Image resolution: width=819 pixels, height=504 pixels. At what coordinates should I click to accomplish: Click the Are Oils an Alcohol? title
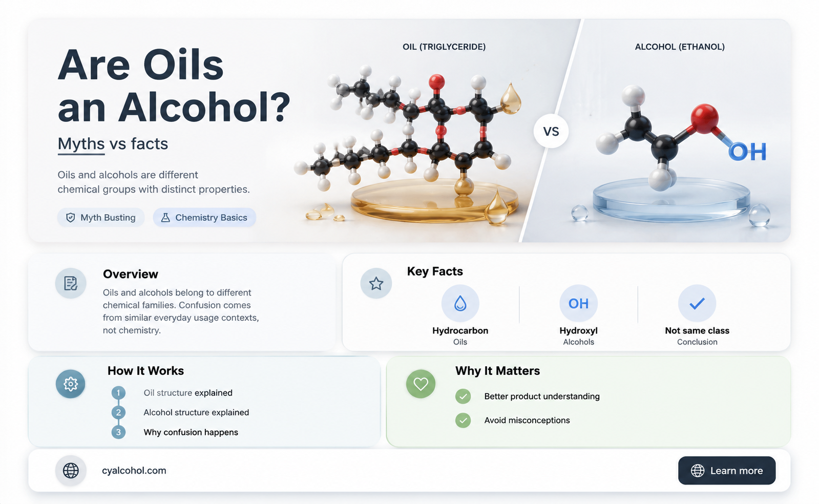tap(174, 86)
